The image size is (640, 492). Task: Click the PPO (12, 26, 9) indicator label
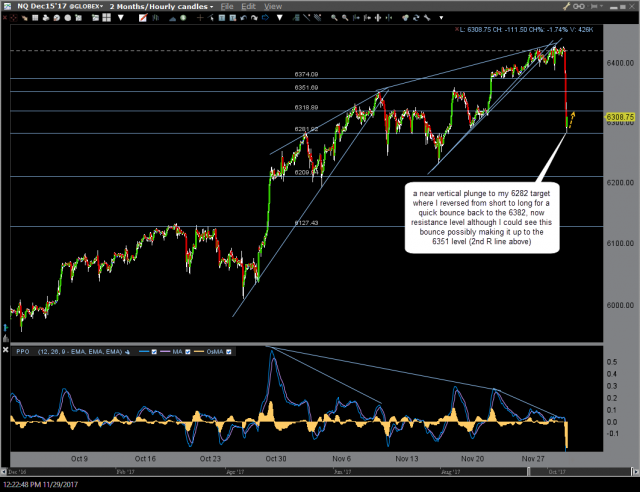click(x=69, y=352)
